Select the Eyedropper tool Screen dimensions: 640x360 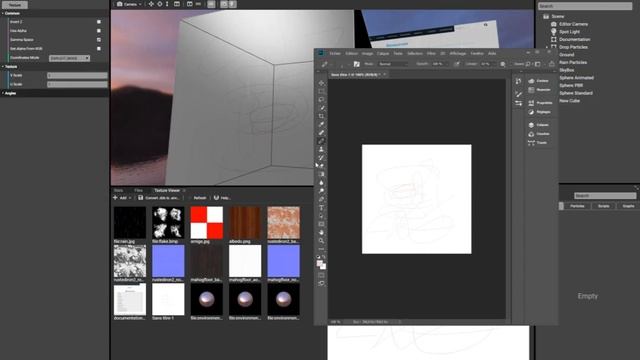[322, 124]
